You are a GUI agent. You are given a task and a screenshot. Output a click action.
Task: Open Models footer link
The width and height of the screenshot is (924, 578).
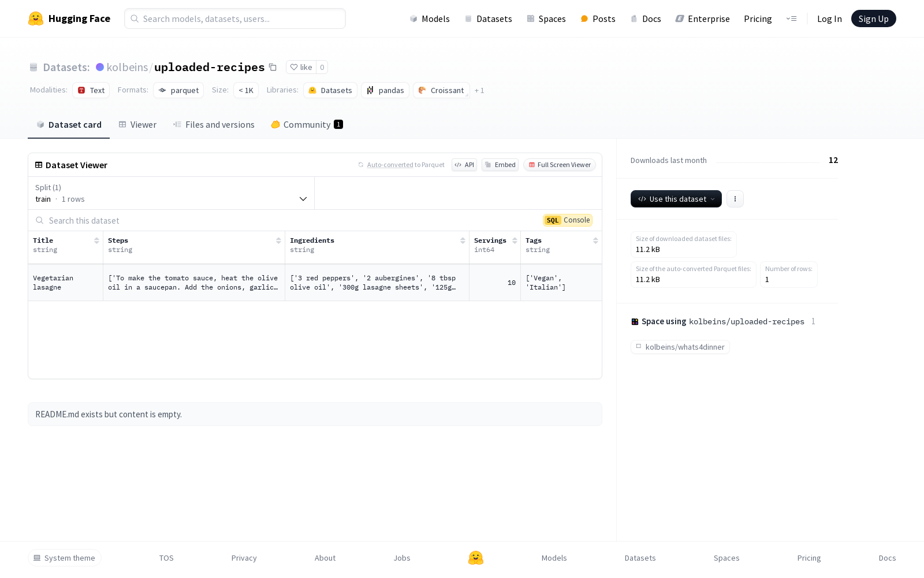554,558
